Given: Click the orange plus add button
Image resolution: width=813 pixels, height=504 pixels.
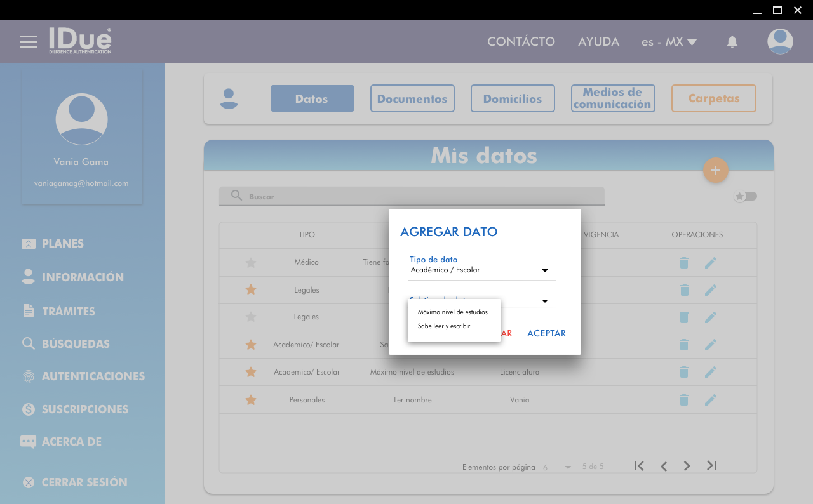Looking at the screenshot, I should click(x=715, y=170).
